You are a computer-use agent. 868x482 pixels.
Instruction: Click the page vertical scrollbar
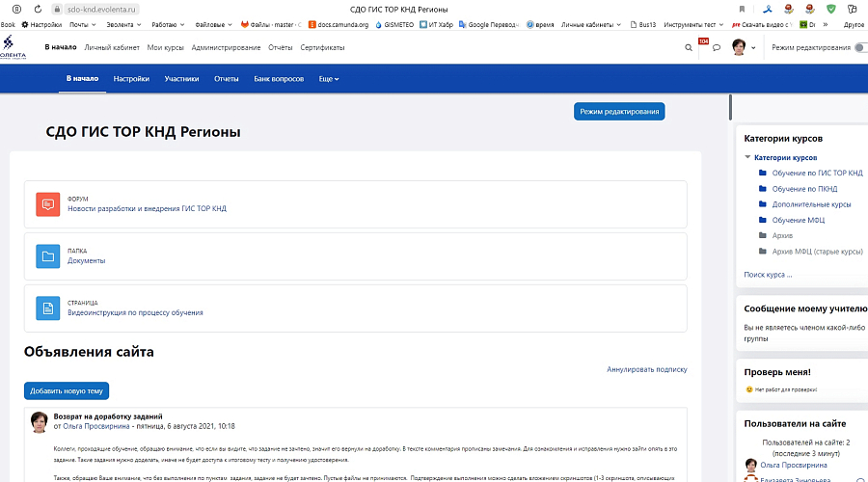click(x=730, y=107)
